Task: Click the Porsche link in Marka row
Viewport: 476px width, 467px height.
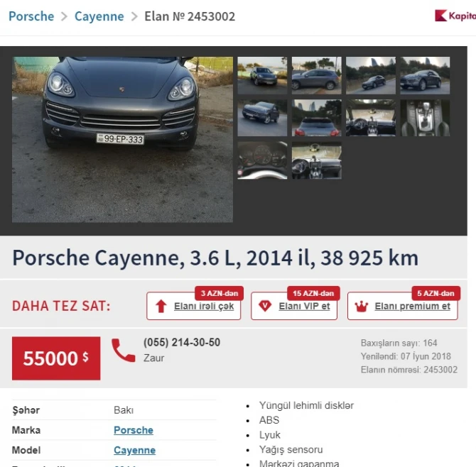Action: (x=134, y=430)
